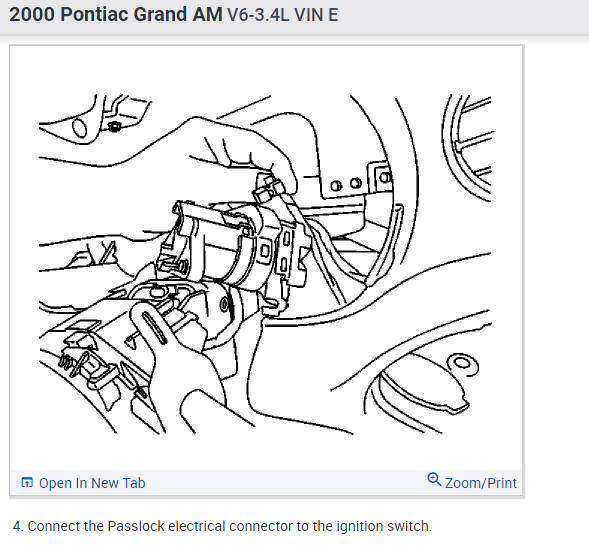Click the 2000 Pontiac Grand AM heading

pyautogui.click(x=116, y=15)
